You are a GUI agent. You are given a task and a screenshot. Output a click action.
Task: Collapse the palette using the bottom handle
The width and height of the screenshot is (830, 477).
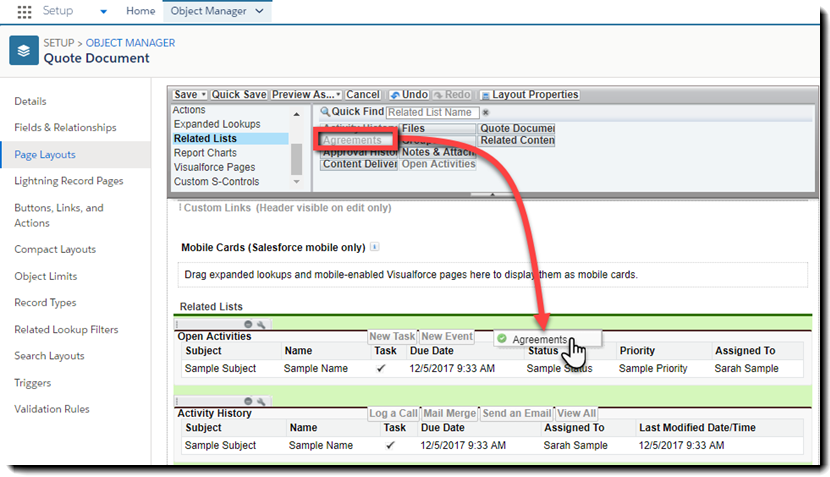pyautogui.click(x=492, y=195)
